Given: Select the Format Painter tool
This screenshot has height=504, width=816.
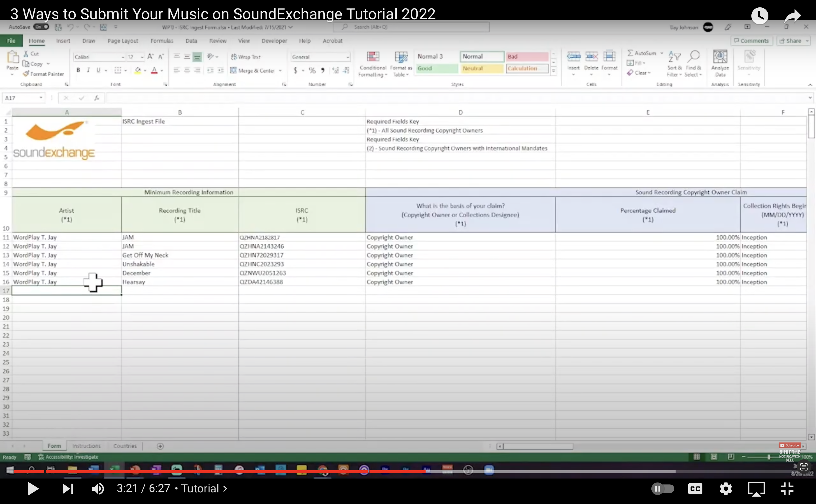Looking at the screenshot, I should click(x=43, y=74).
